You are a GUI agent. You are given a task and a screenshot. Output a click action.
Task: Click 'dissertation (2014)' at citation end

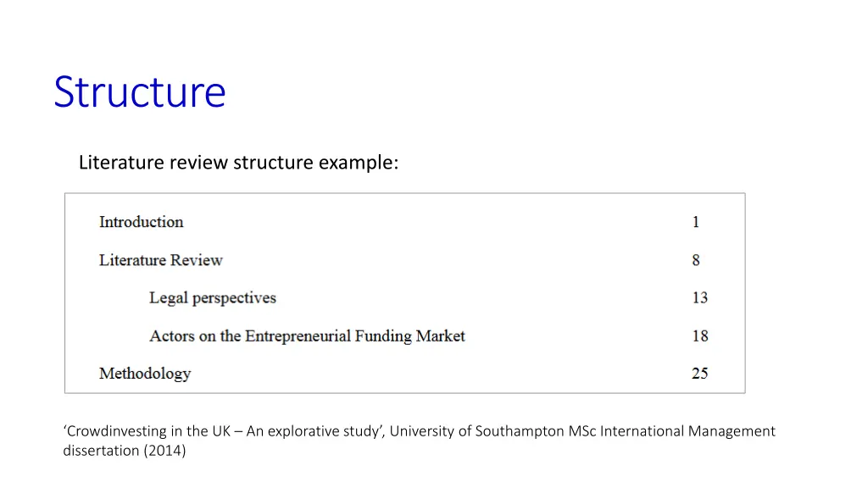[125, 451]
